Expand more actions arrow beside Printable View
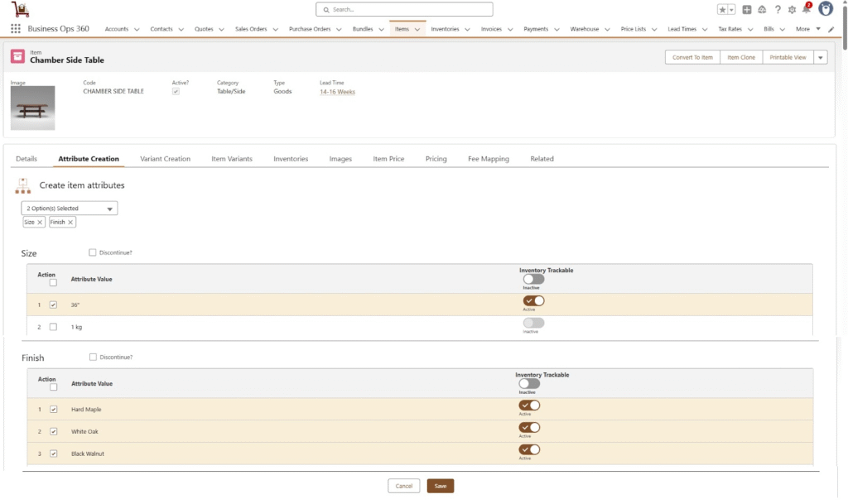Image resolution: width=848 pixels, height=504 pixels. pyautogui.click(x=820, y=57)
